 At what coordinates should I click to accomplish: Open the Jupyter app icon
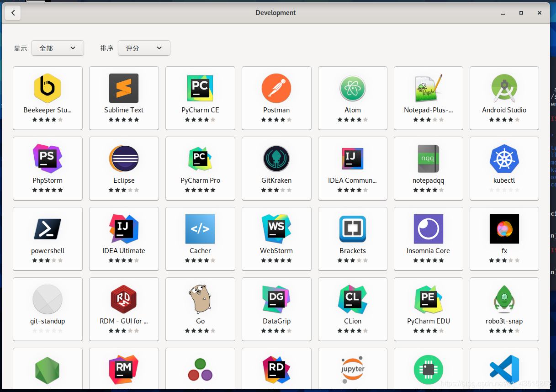tap(353, 370)
